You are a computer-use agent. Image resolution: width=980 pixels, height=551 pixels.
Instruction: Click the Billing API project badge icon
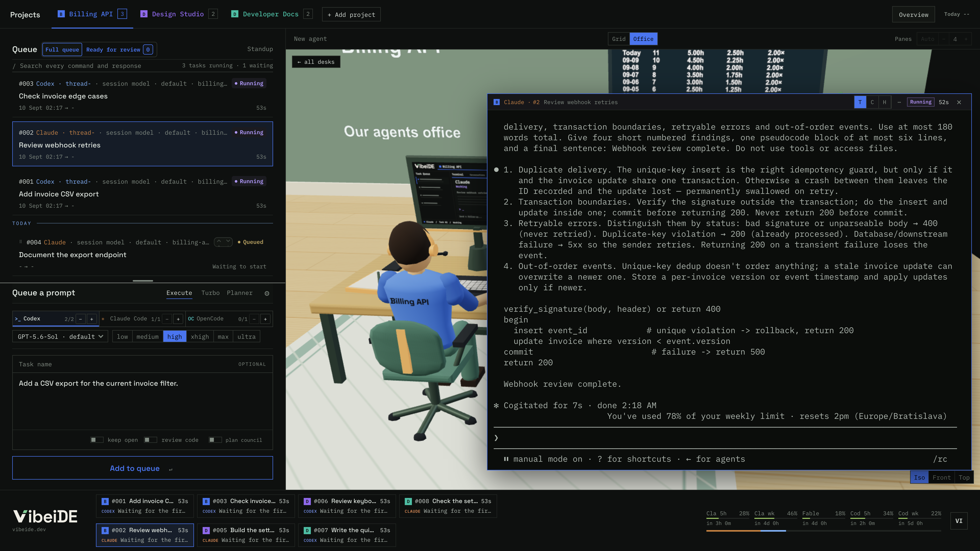tap(61, 14)
